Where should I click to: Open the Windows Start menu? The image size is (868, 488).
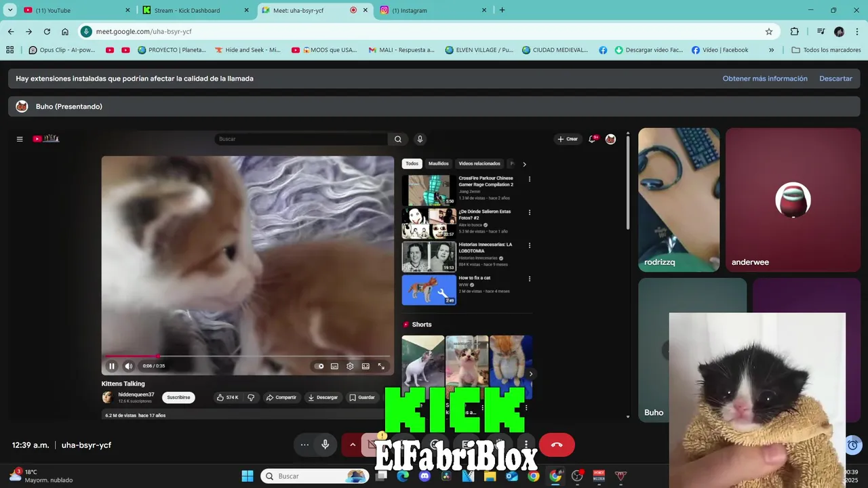tap(248, 476)
